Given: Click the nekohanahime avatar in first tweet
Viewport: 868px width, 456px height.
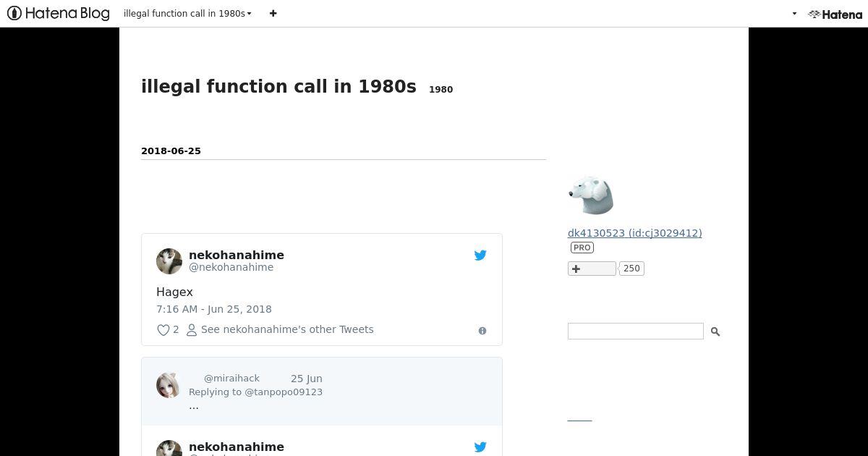Looking at the screenshot, I should 169,261.
